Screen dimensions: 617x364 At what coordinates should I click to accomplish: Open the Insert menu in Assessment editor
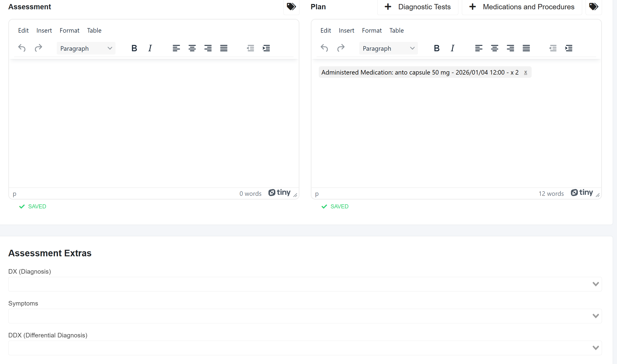(44, 31)
